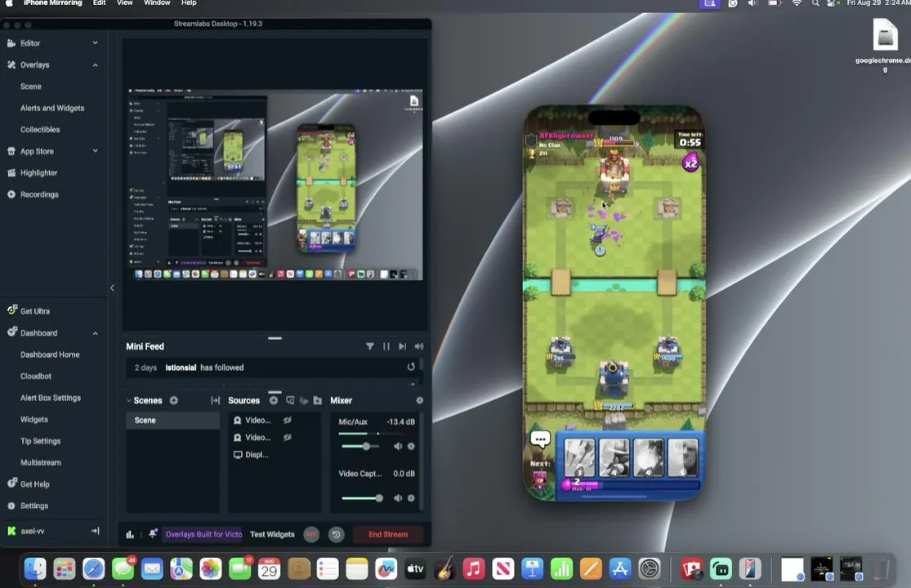911x588 pixels.
Task: Log out with arrow next to axel-vv
Action: (96, 531)
